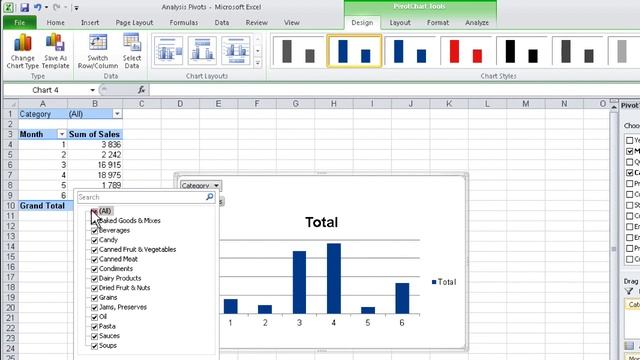Image resolution: width=640 pixels, height=360 pixels.
Task: Click the Save icon in quick access
Action: click(x=24, y=7)
